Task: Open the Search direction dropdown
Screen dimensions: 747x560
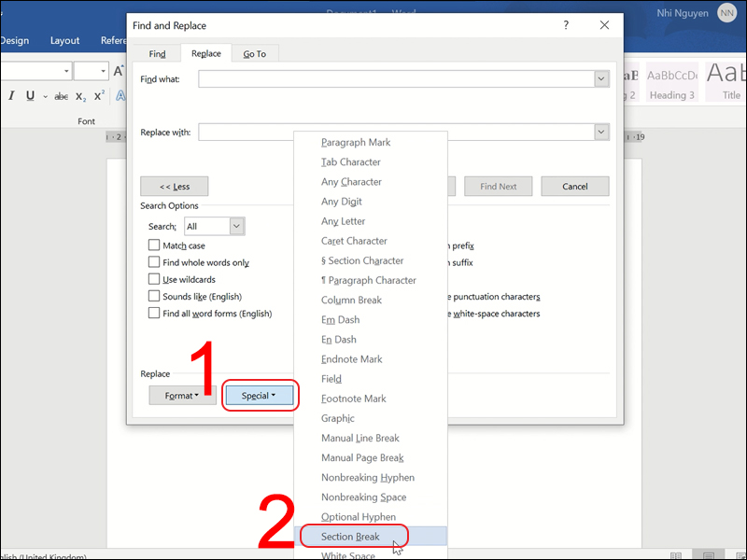Action: [x=236, y=226]
